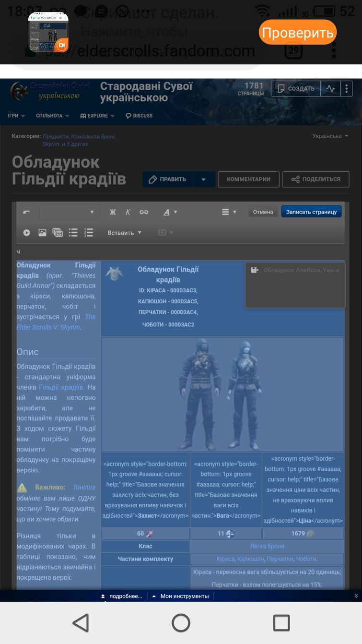Viewport: 362px width, 644px height.
Task: Toggle the bulleted list icon
Action: tap(73, 233)
